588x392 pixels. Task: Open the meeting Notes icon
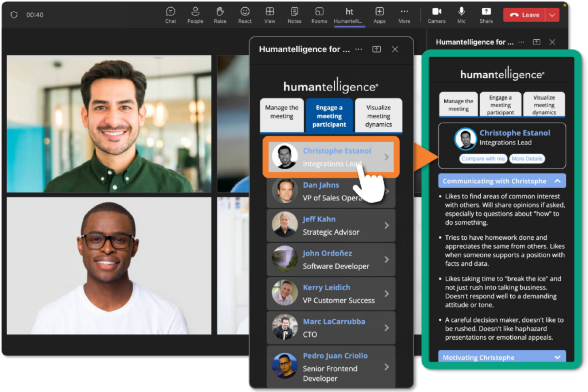[x=294, y=15]
